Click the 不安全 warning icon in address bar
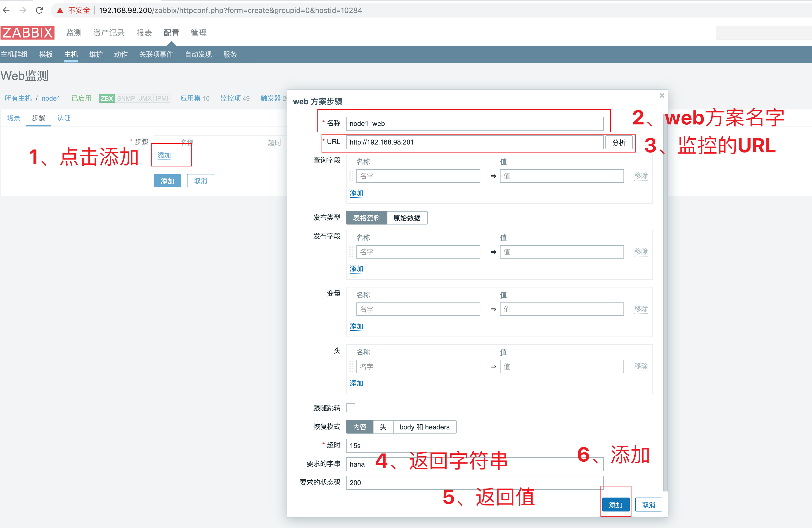 tap(60, 10)
